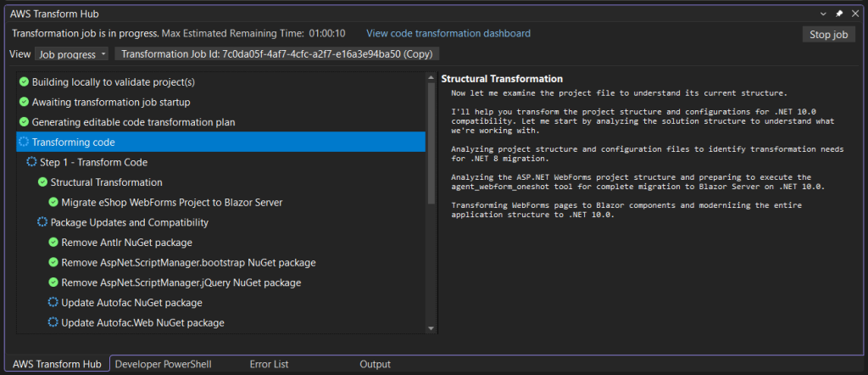
Task: Open the Error List tab
Action: coord(269,364)
